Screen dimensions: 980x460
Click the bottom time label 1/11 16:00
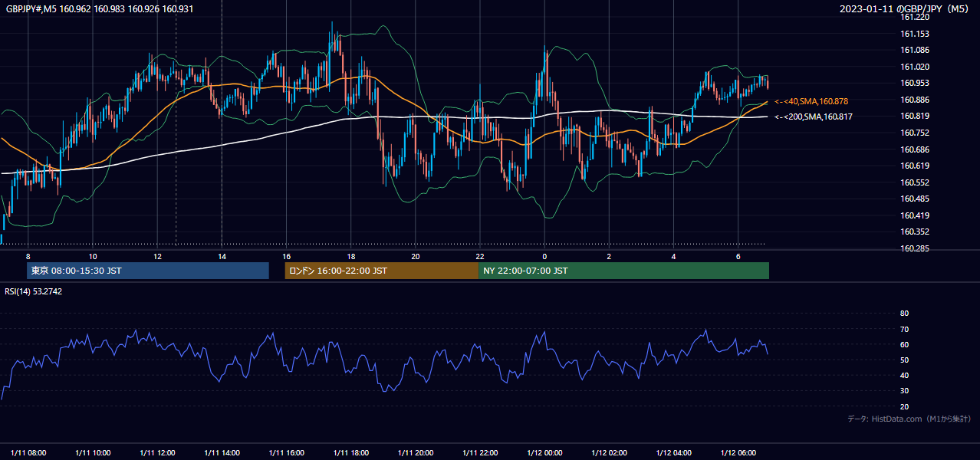pyautogui.click(x=286, y=452)
